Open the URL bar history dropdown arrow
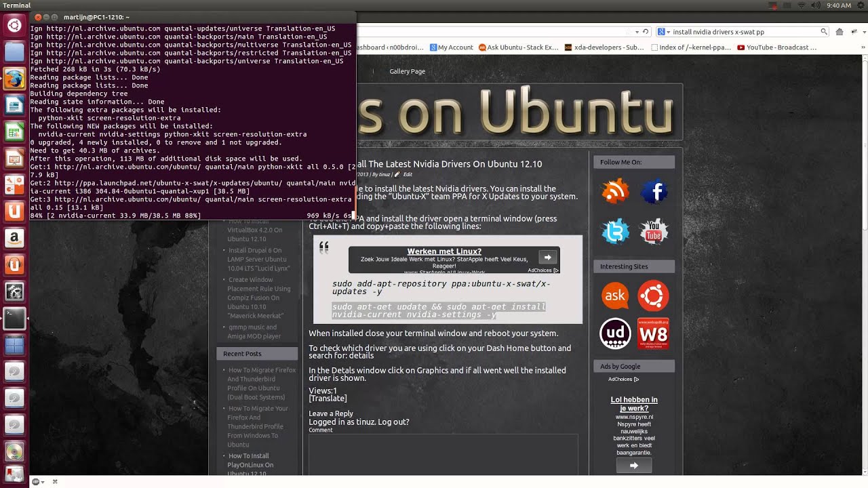Viewport: 868px width, 488px height. (x=637, y=32)
